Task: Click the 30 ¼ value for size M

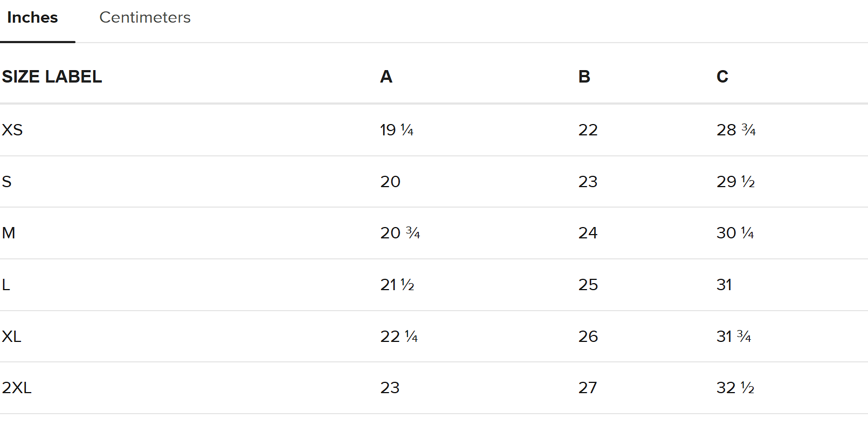Action: tap(735, 233)
